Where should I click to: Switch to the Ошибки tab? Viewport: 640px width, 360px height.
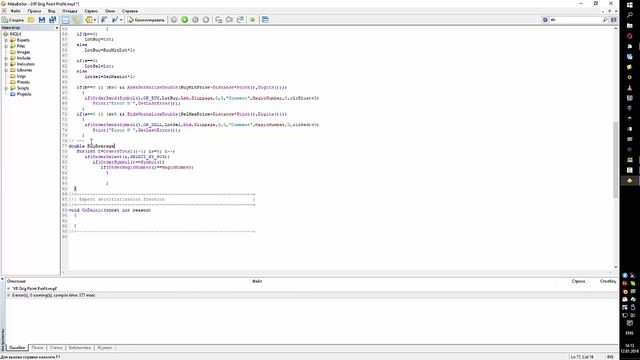click(x=17, y=347)
